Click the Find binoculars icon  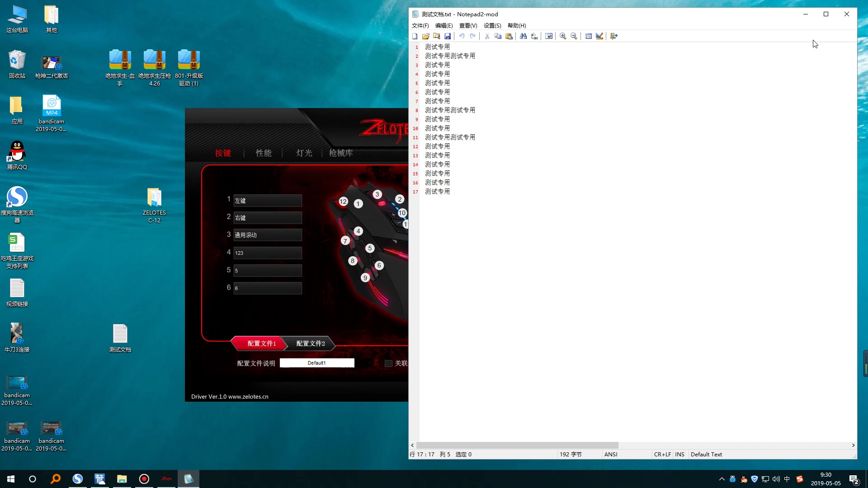(523, 36)
